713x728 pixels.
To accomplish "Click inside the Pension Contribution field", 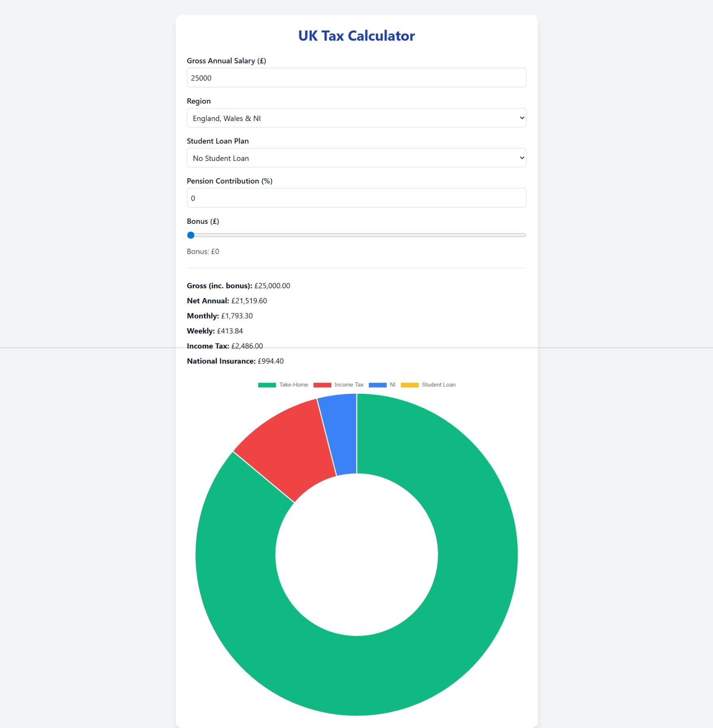I will click(x=356, y=198).
